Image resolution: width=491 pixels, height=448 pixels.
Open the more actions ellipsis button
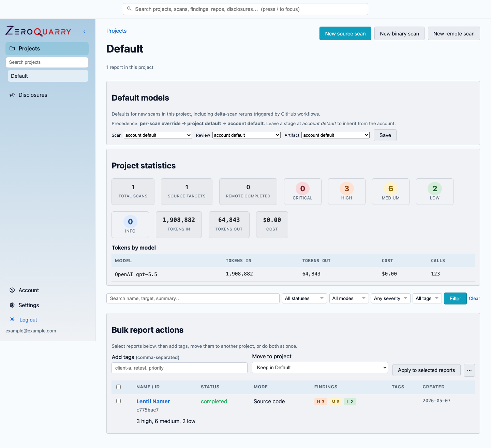tap(469, 370)
